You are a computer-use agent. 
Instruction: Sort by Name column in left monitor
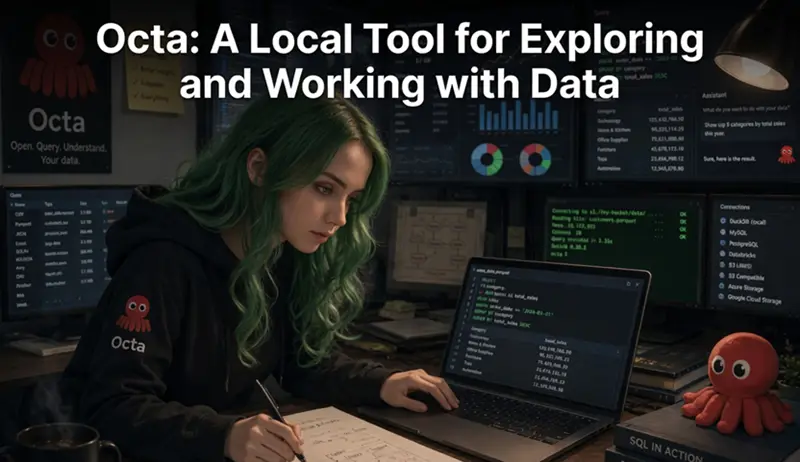pos(19,204)
